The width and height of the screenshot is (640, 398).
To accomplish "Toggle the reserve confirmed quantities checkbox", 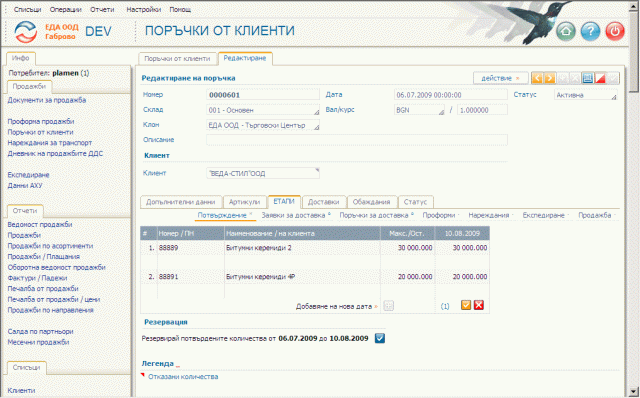I will (380, 338).
